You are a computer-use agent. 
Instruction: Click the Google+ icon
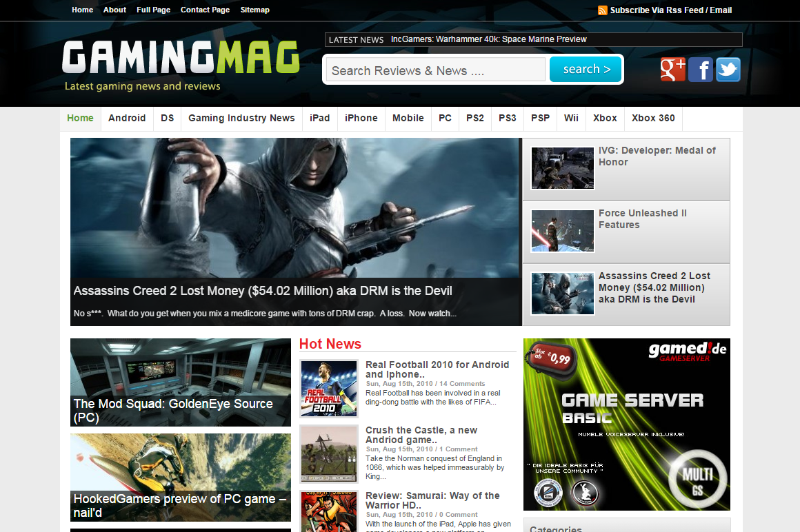(672, 69)
